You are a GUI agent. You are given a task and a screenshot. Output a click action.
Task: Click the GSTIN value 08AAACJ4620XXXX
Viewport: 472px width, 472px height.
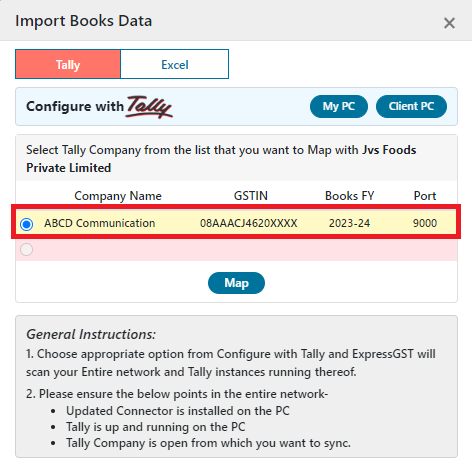tap(249, 223)
